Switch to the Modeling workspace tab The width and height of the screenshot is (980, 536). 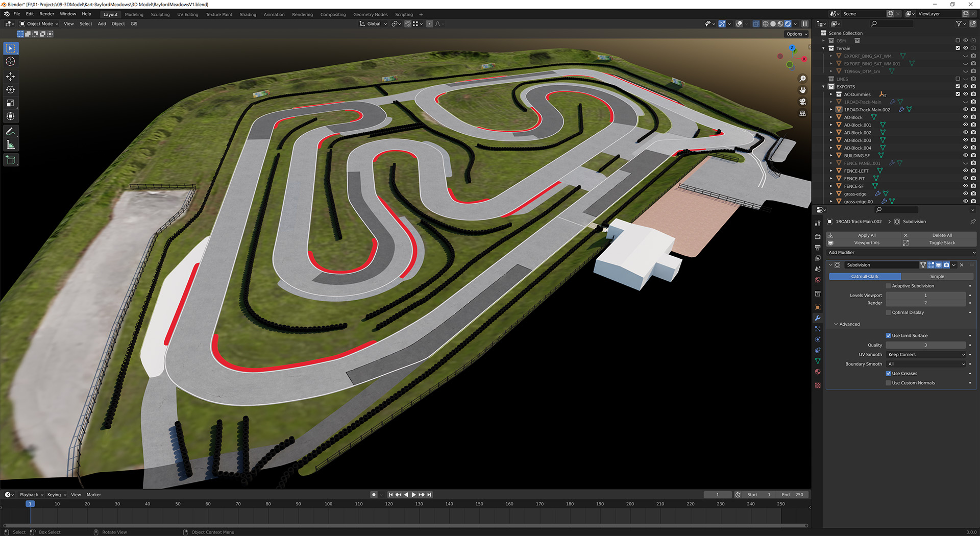point(134,15)
